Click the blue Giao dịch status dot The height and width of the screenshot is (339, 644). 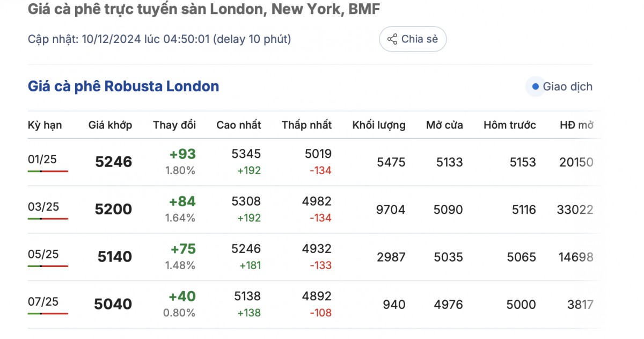[535, 86]
